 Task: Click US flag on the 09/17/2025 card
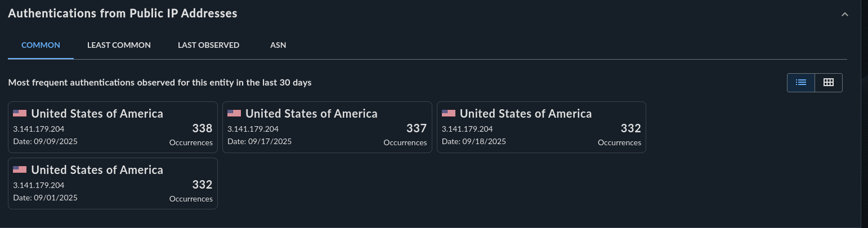(234, 113)
